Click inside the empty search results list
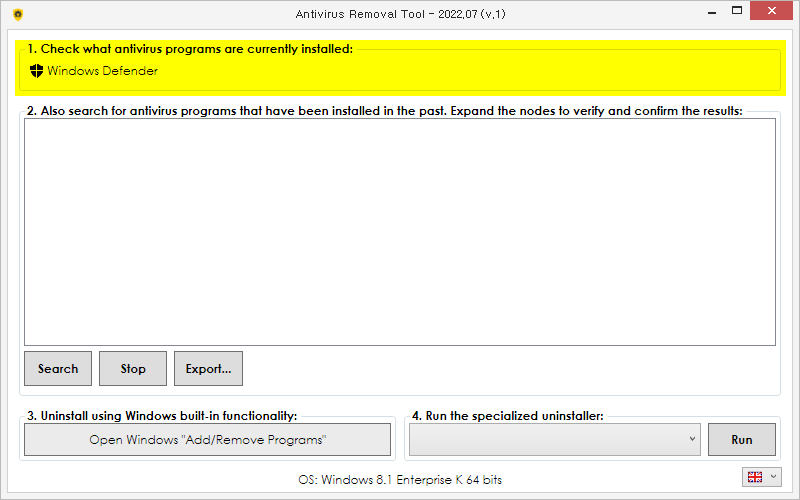The width and height of the screenshot is (800, 500). [399, 232]
